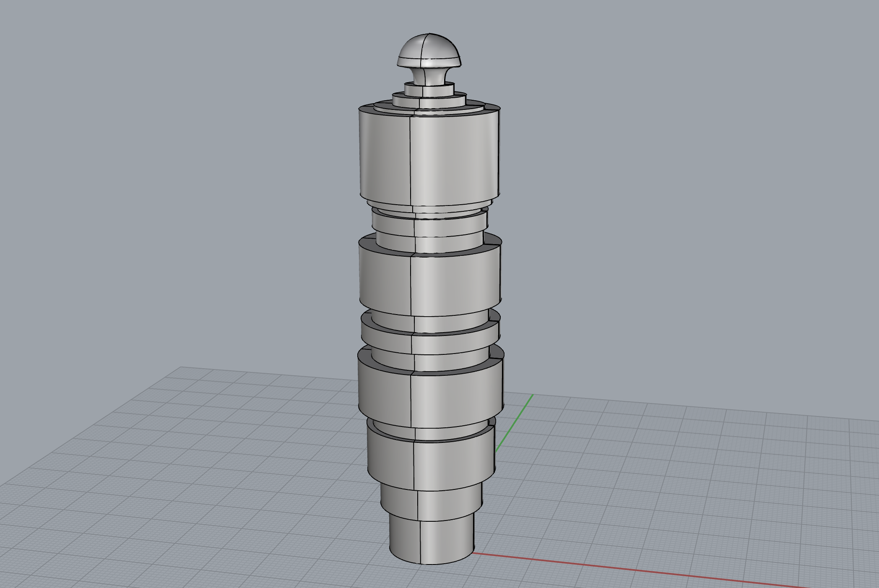The height and width of the screenshot is (588, 879).
Task: Click the ground grid plane left of the model
Action: [210, 461]
